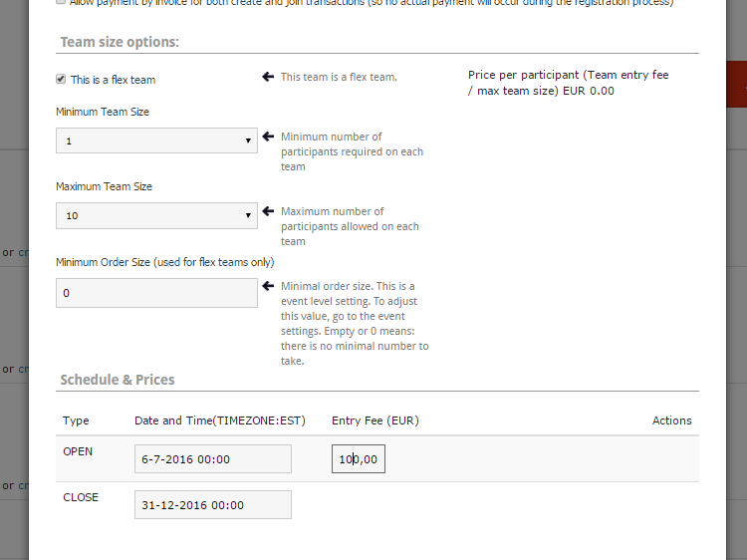
Task: Click the "This team is a flex team." hint
Action: (339, 77)
